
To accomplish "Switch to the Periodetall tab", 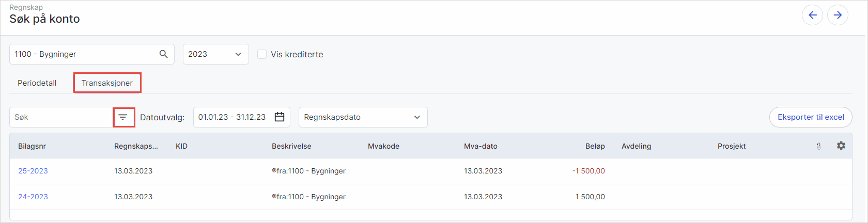I will click(x=37, y=83).
